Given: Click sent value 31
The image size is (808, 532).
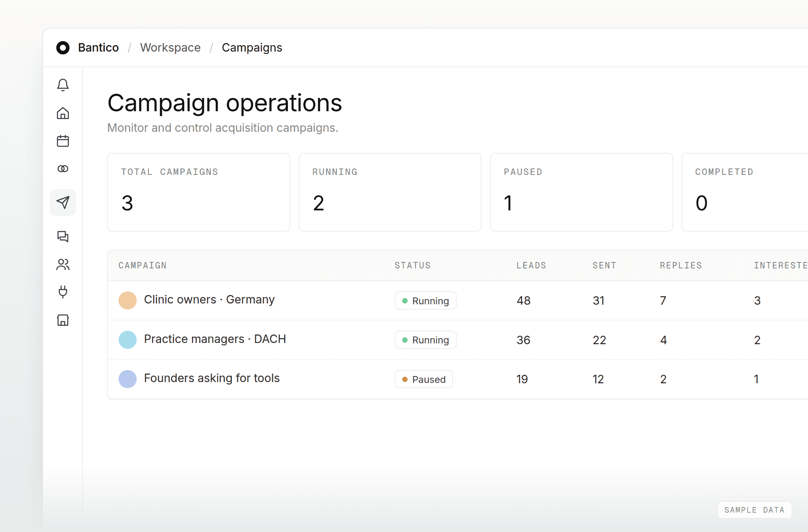Looking at the screenshot, I should coord(599,301).
